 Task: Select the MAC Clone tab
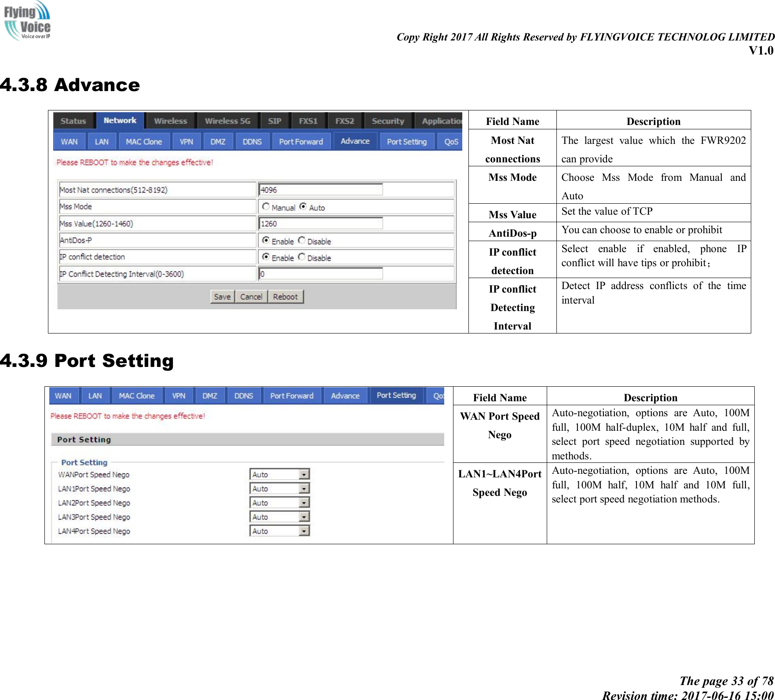tap(143, 141)
